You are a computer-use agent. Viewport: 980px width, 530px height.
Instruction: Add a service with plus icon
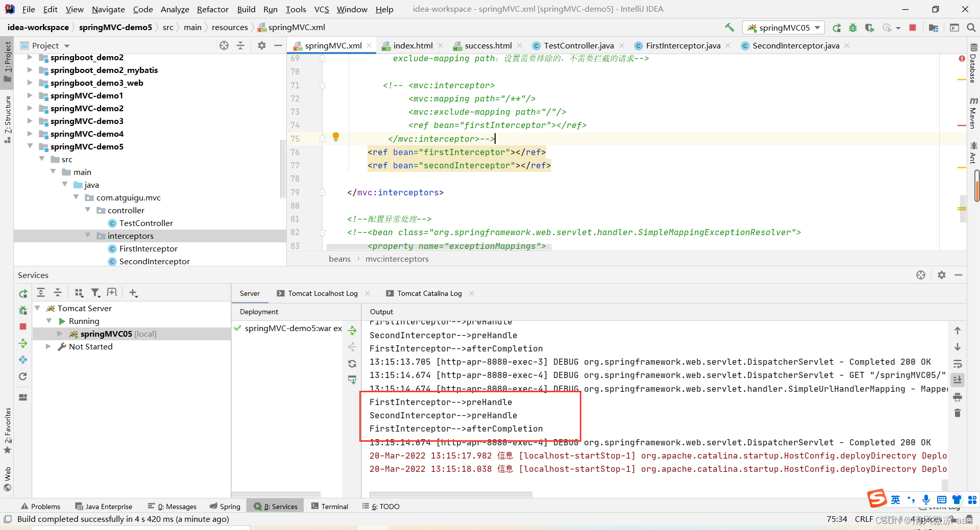tap(133, 292)
